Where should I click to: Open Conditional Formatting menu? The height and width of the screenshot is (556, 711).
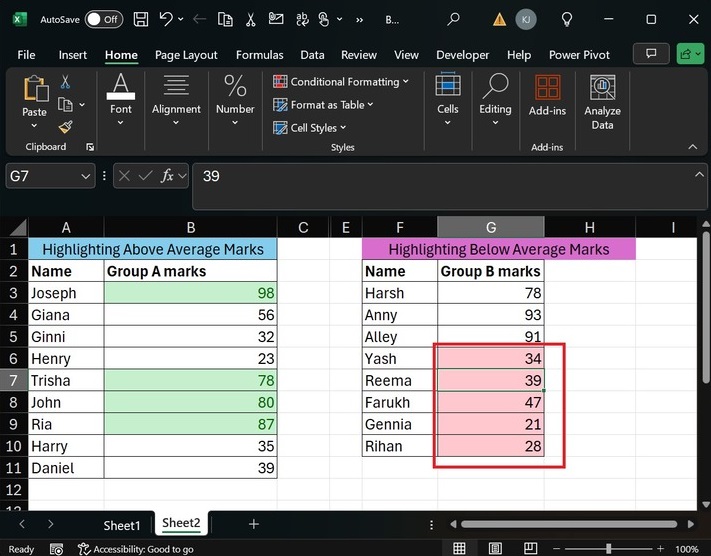(x=341, y=82)
